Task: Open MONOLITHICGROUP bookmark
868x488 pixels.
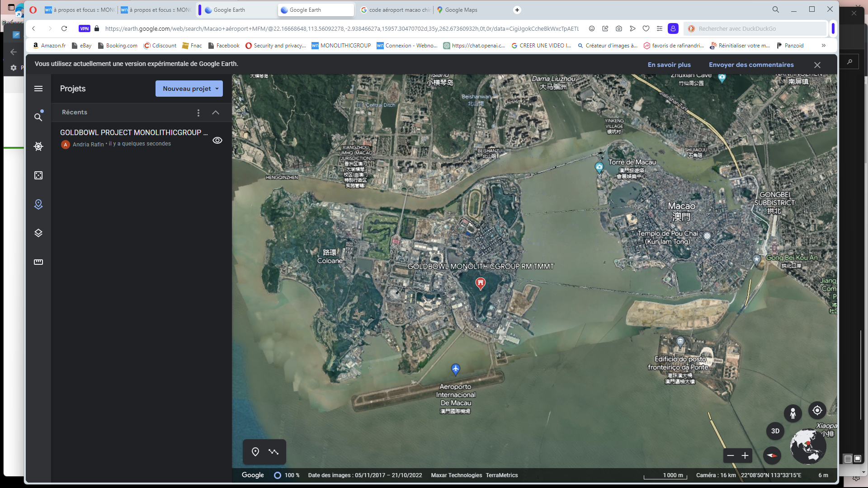Action: pos(341,46)
